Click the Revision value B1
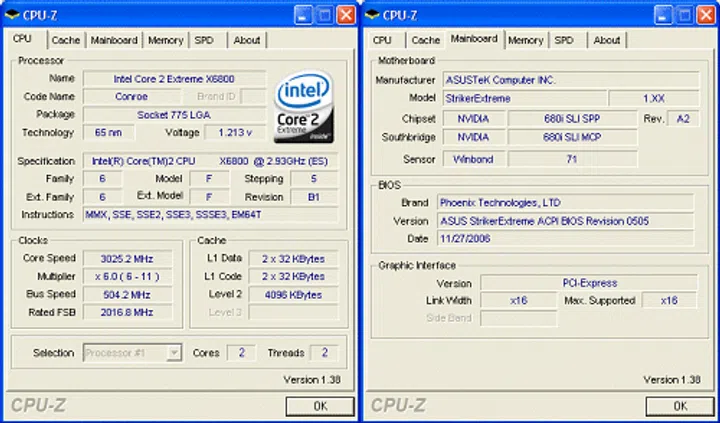Viewport: 720px width, 423px height. pyautogui.click(x=314, y=197)
